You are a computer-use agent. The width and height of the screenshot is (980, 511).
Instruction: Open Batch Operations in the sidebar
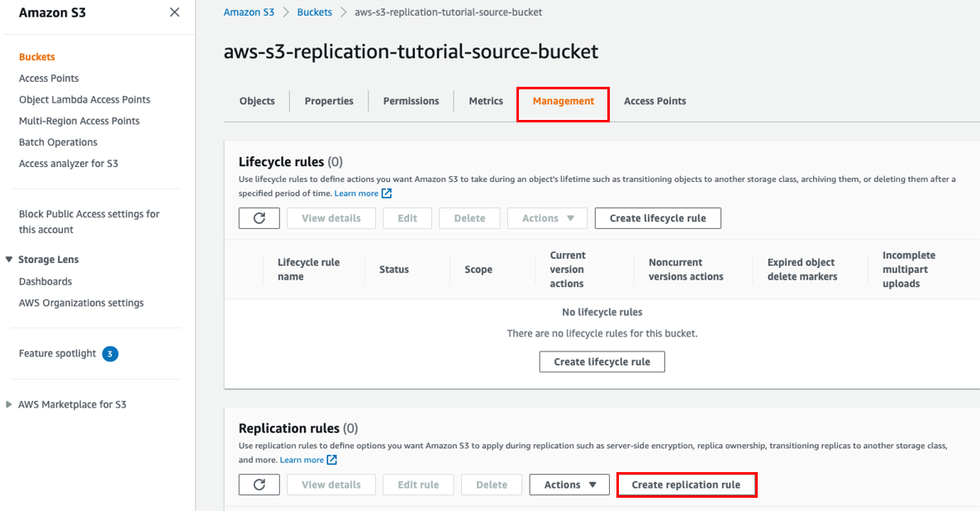point(58,142)
